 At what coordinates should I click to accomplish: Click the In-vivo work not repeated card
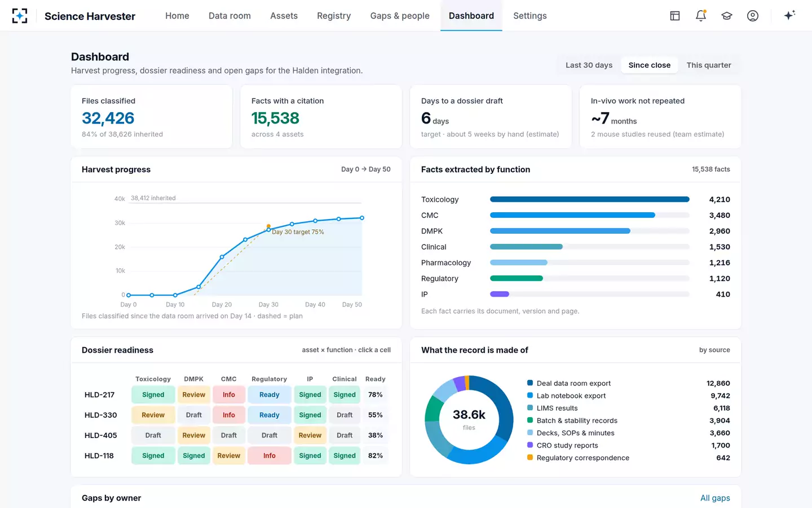(x=661, y=117)
